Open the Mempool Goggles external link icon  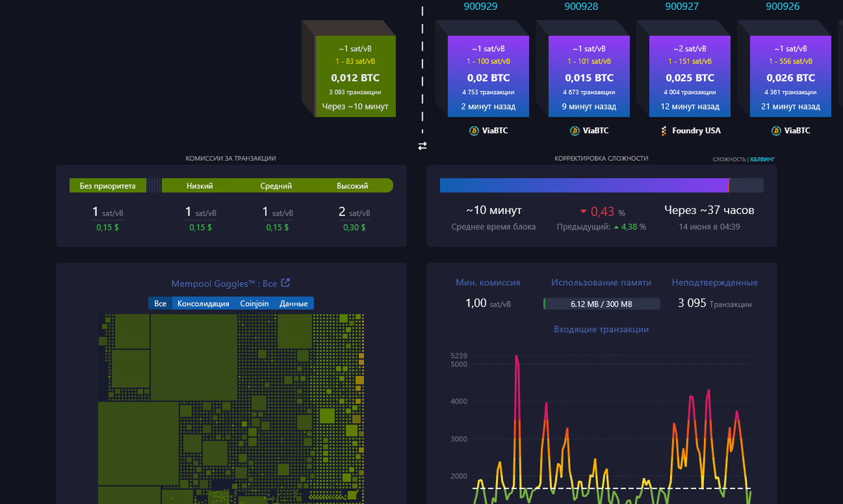(285, 282)
